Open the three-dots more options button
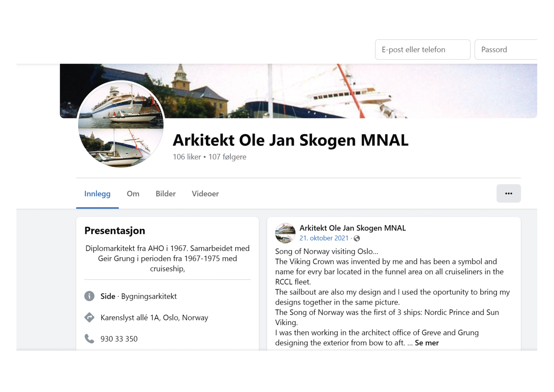 click(509, 193)
